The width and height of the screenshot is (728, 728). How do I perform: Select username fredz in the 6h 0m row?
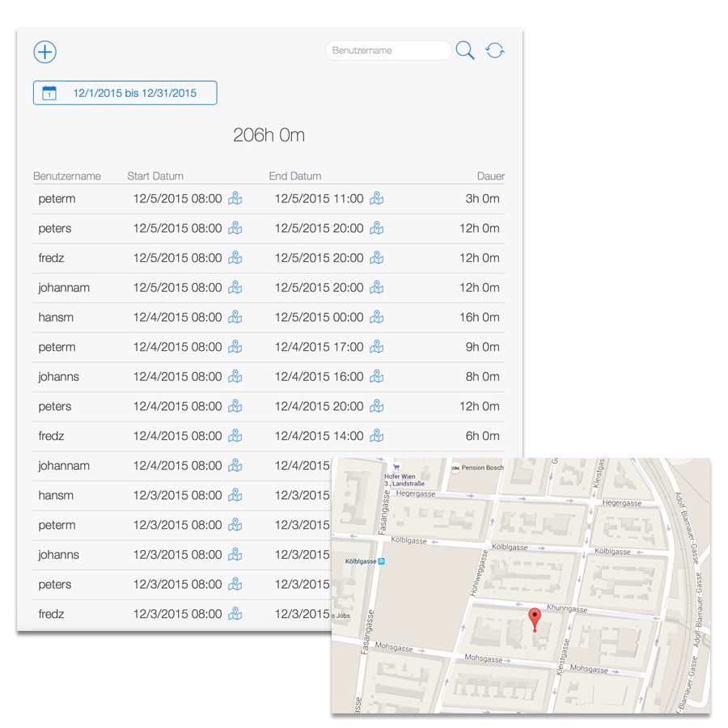click(51, 436)
